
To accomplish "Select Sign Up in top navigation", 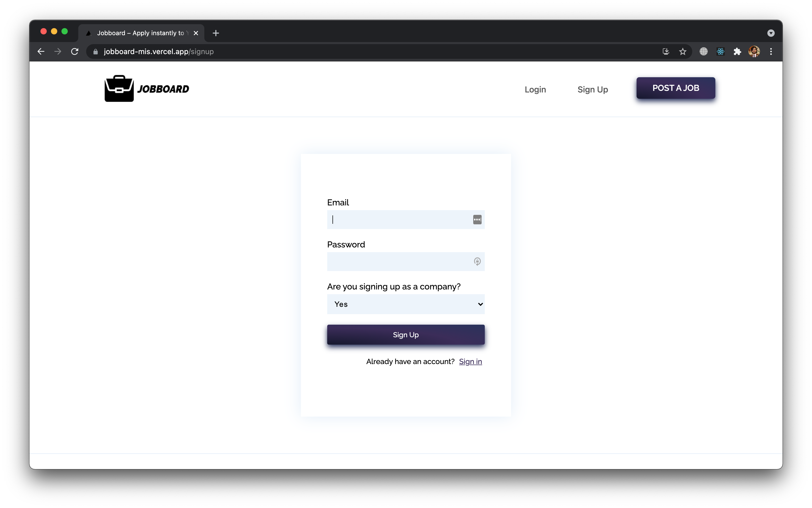I will [592, 89].
